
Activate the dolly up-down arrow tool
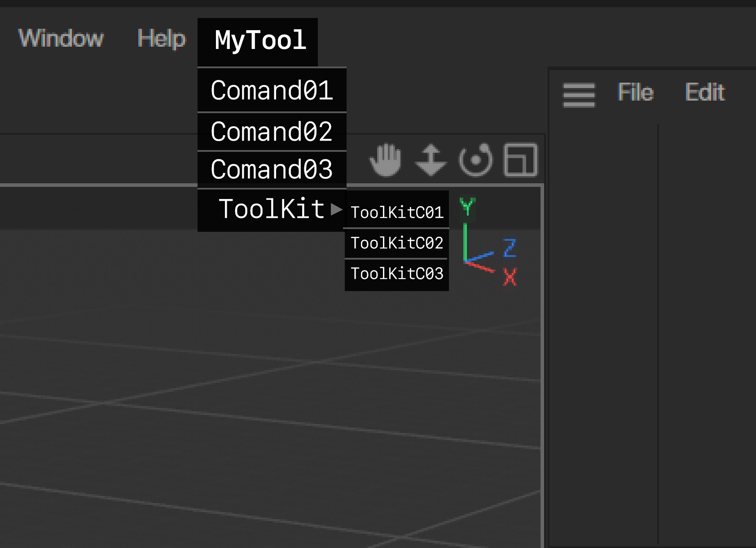(x=431, y=159)
